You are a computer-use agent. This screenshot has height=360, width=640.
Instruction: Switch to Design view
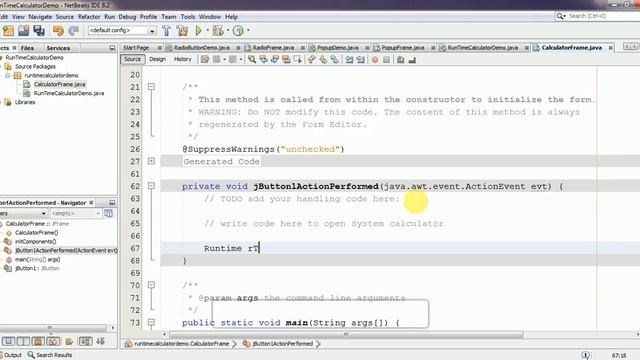[158, 59]
